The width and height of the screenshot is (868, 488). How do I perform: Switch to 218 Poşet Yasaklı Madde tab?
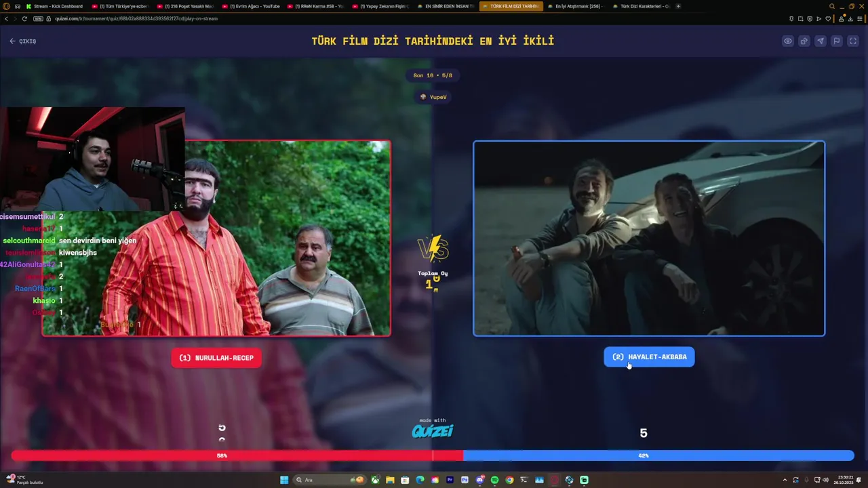point(185,6)
